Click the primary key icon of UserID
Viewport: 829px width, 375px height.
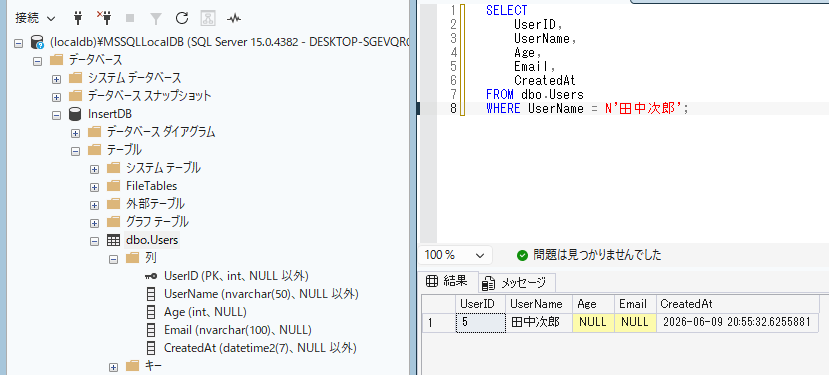coord(151,276)
